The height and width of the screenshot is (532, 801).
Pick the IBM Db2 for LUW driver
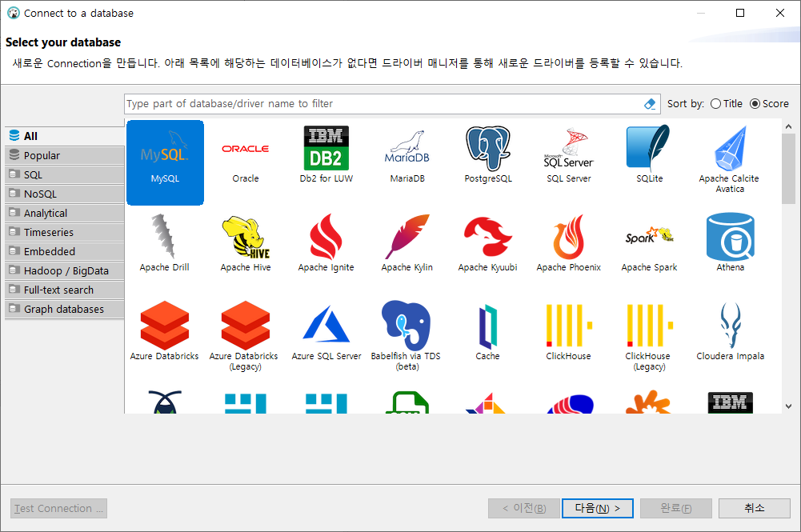(x=326, y=154)
